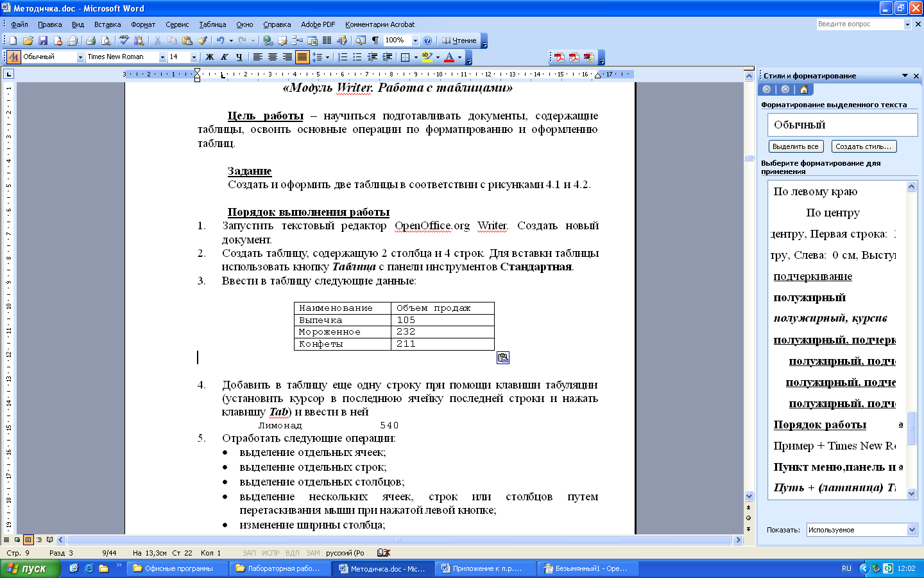Align text to the right
The image size is (924, 578).
pos(287,57)
